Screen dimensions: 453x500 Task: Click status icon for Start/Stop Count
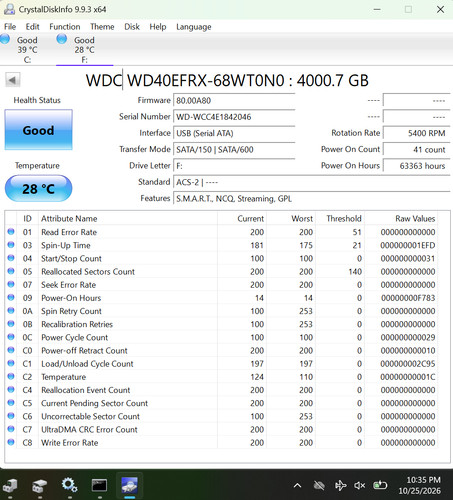[x=11, y=258]
